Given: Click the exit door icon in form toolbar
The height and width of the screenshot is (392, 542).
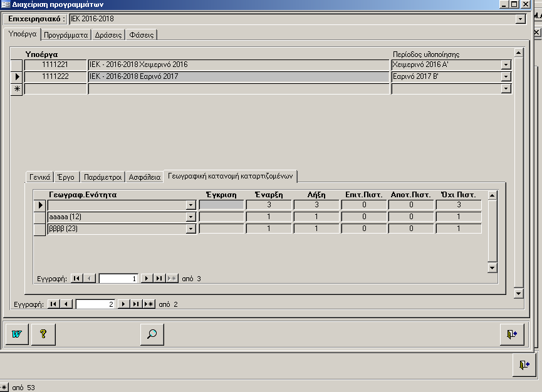Looking at the screenshot, I should click(x=512, y=334).
